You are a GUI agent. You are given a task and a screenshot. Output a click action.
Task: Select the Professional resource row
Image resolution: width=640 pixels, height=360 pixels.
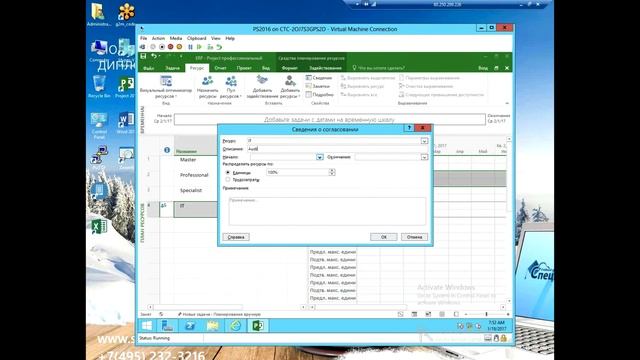194,175
